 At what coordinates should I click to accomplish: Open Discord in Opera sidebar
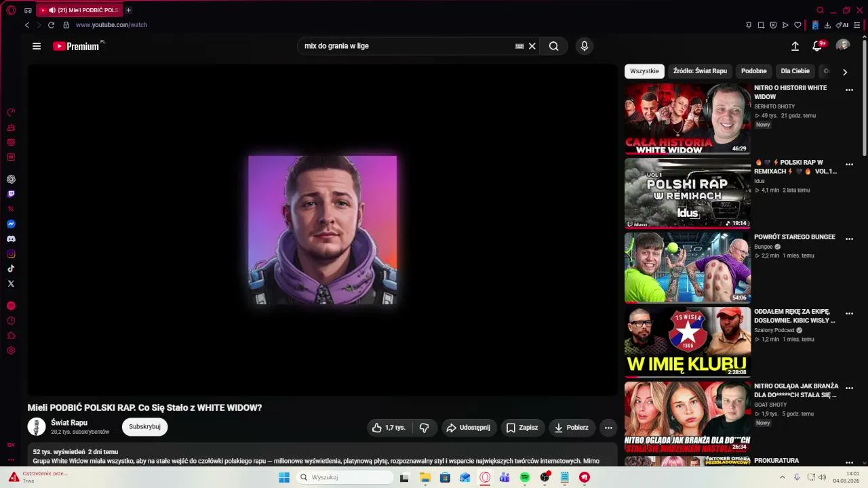click(11, 239)
